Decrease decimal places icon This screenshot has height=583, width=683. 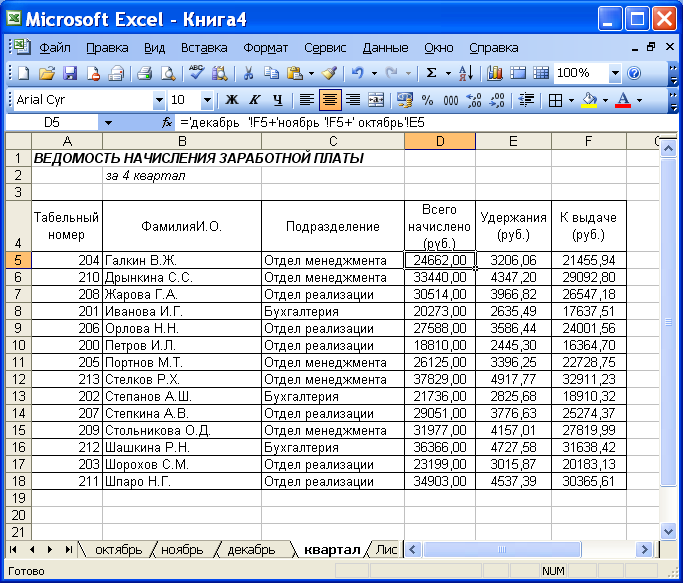click(497, 101)
